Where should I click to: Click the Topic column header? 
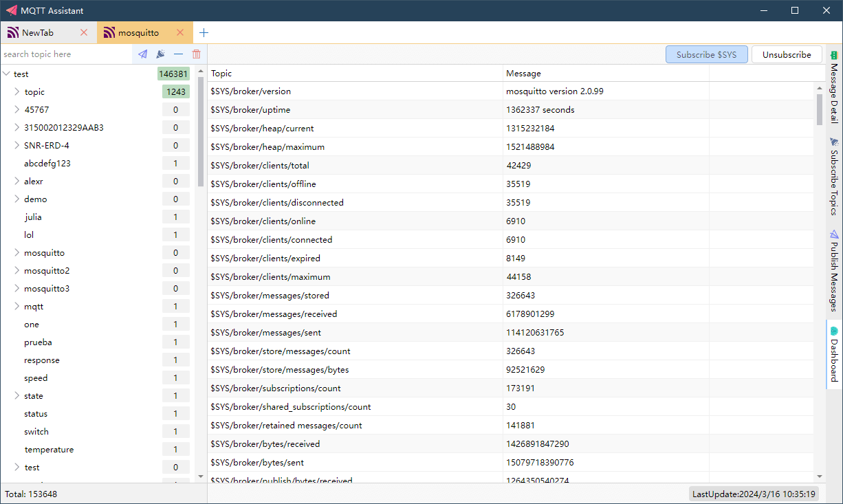coord(355,73)
